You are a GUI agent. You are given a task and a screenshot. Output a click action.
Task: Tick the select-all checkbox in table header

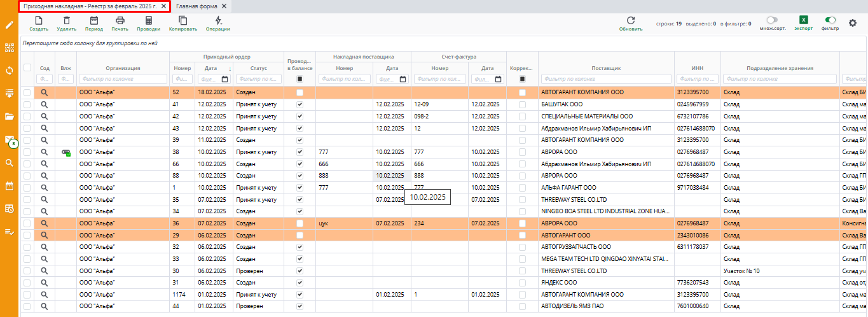27,67
